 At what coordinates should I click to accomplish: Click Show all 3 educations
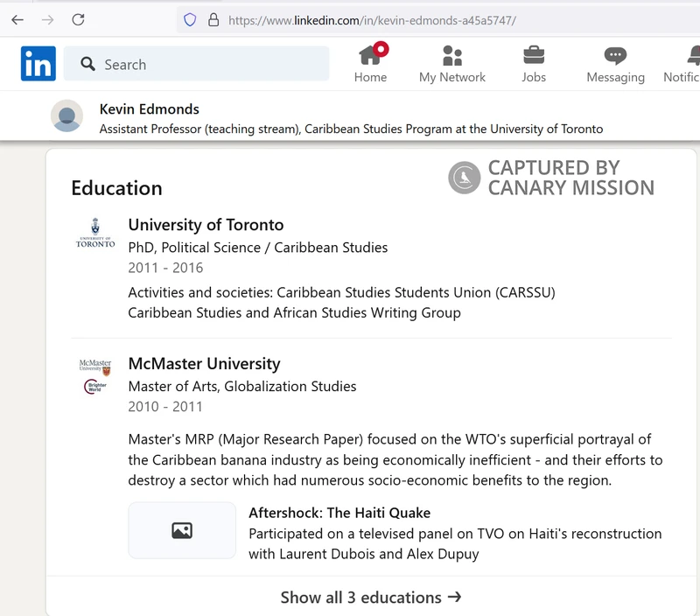370,597
